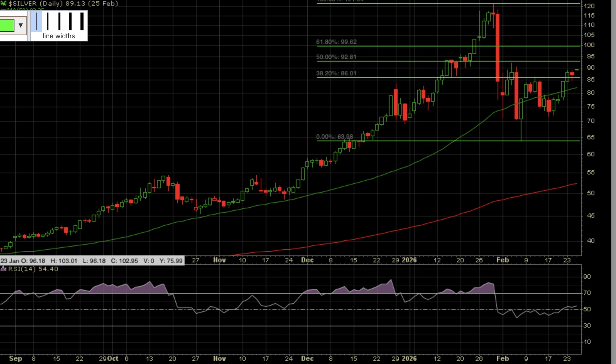The width and height of the screenshot is (616, 364).
Task: Pick the medium (third) line width
Action: pyautogui.click(x=59, y=21)
